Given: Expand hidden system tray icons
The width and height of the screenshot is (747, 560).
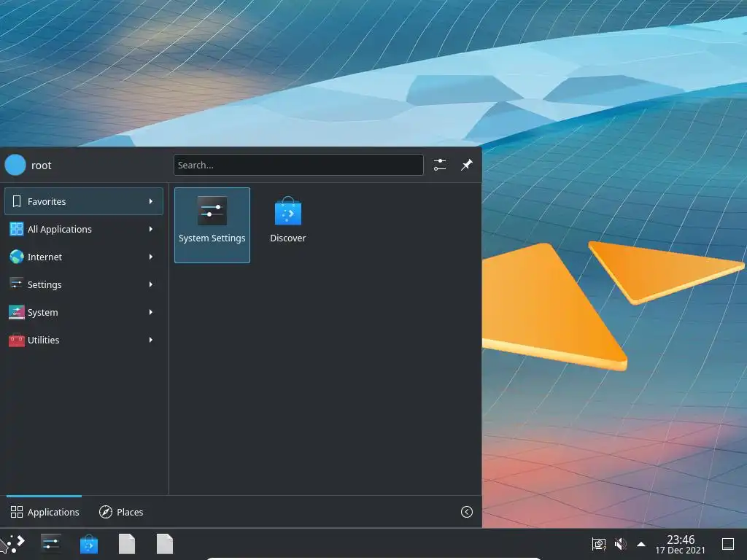Looking at the screenshot, I should 641,544.
